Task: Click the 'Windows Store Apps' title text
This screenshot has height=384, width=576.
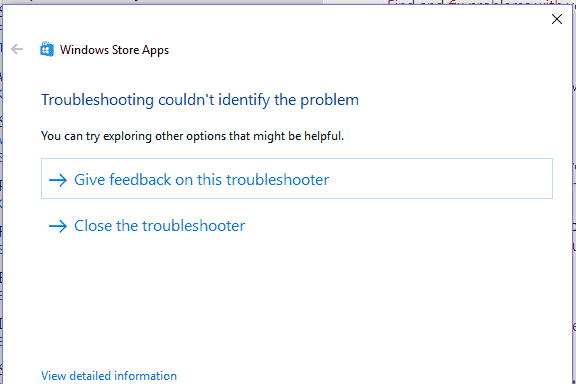Action: pyautogui.click(x=114, y=50)
